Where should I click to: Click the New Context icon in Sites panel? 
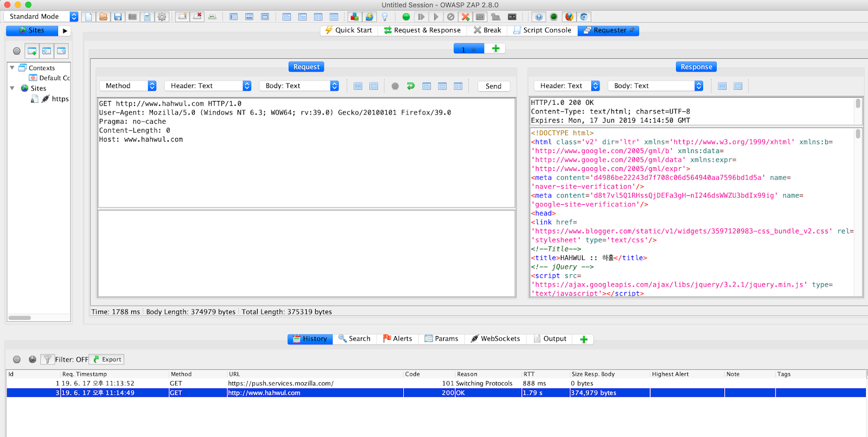[x=32, y=51]
